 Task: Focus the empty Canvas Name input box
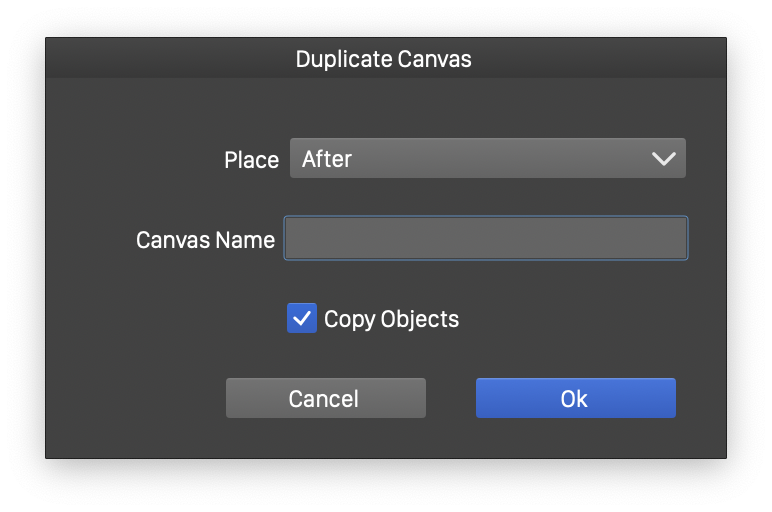(x=486, y=239)
